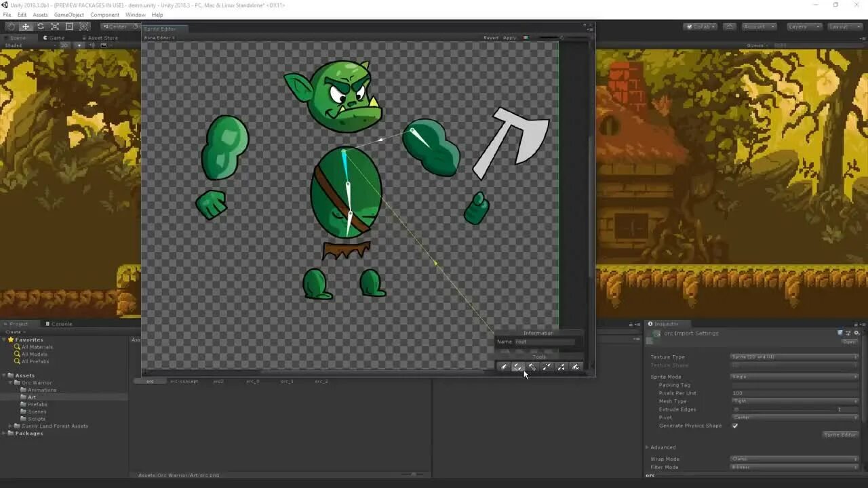Select the Scenes folder
The width and height of the screenshot is (868, 488).
[33, 411]
